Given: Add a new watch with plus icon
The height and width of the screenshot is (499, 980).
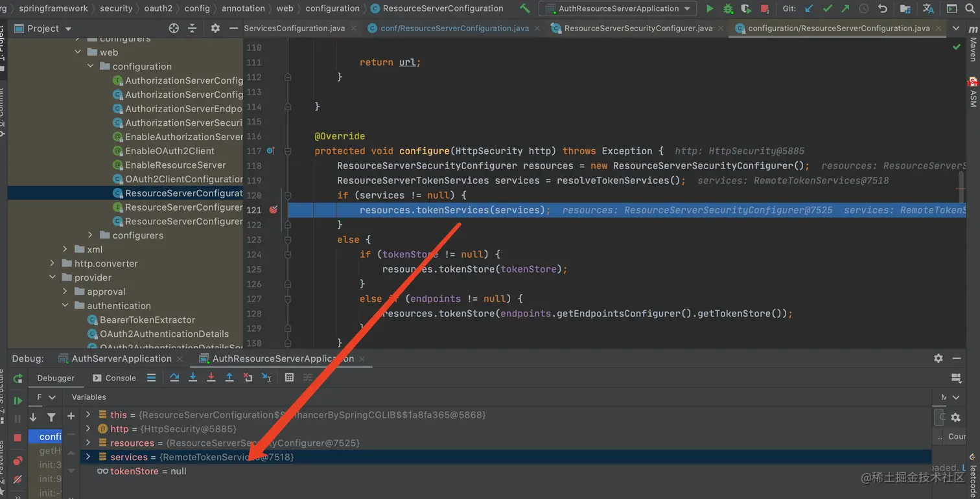Looking at the screenshot, I should (x=71, y=415).
